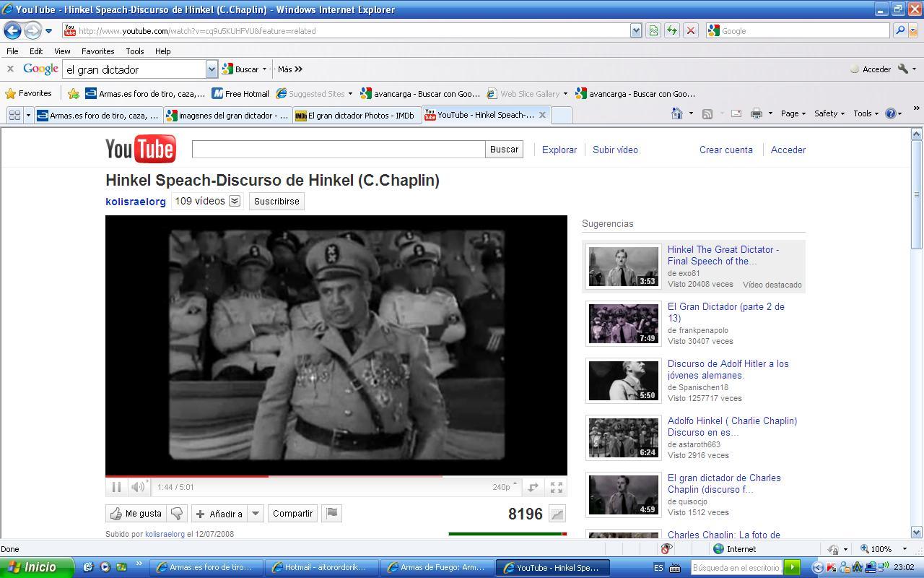The image size is (924, 578).
Task: Open the Añadir a dropdown arrow
Action: point(255,514)
